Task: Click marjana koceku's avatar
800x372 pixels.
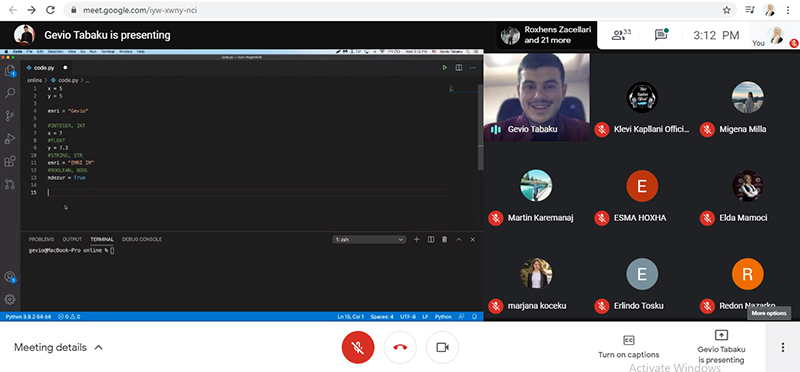Action: pyautogui.click(x=536, y=274)
